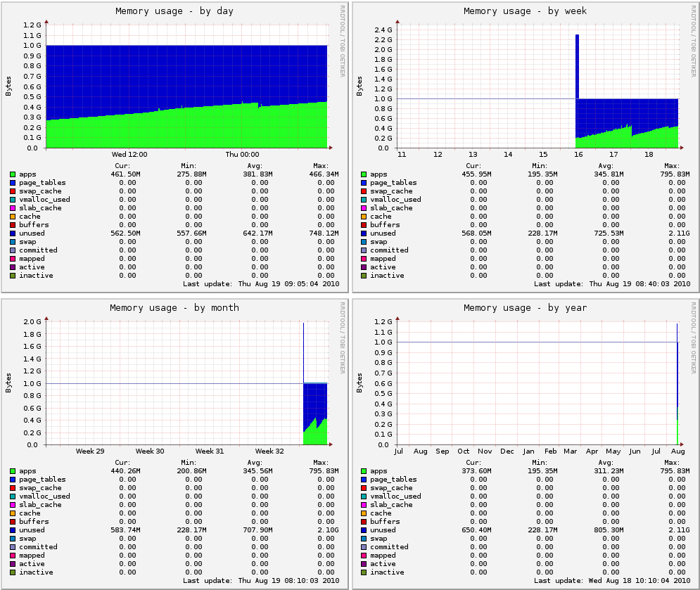Click the 'Memory usage - by month' title
The image size is (700, 590).
coord(174,308)
